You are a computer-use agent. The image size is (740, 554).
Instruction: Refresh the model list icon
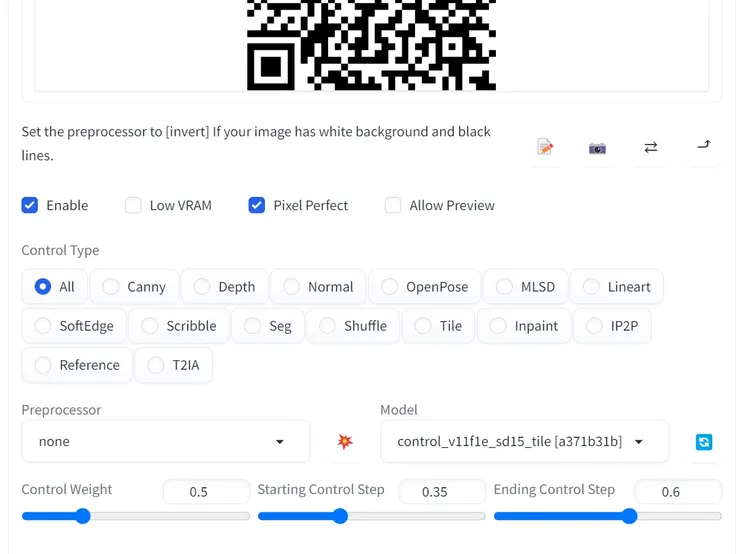[x=704, y=442]
